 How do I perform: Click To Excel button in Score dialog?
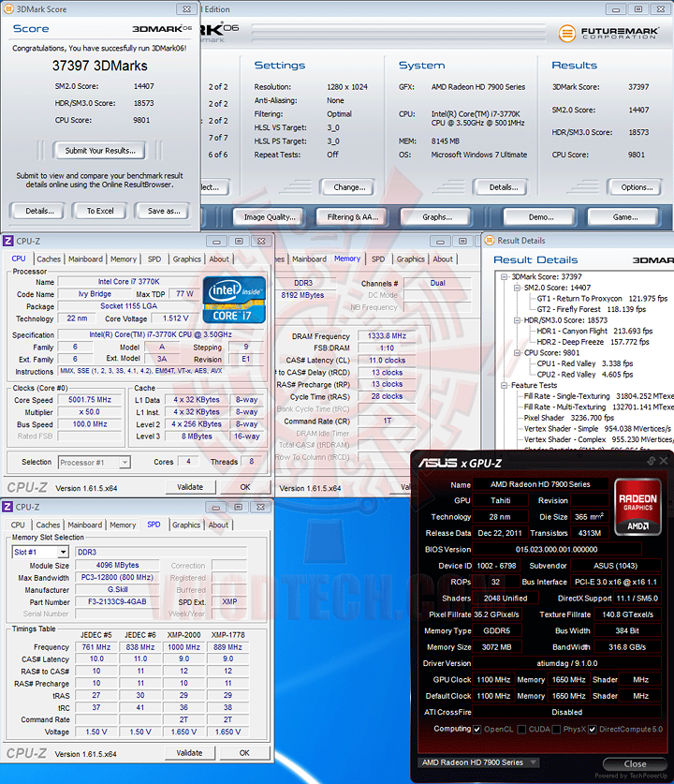click(x=100, y=211)
